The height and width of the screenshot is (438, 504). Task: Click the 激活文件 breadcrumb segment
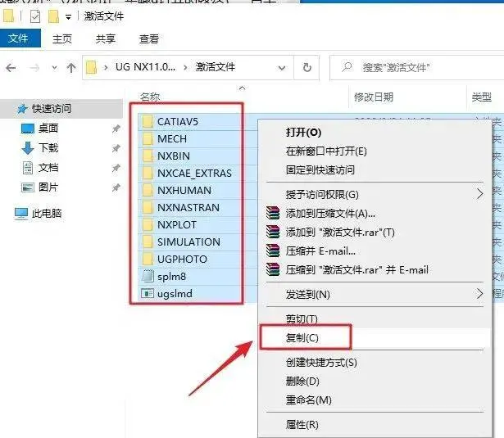point(216,67)
